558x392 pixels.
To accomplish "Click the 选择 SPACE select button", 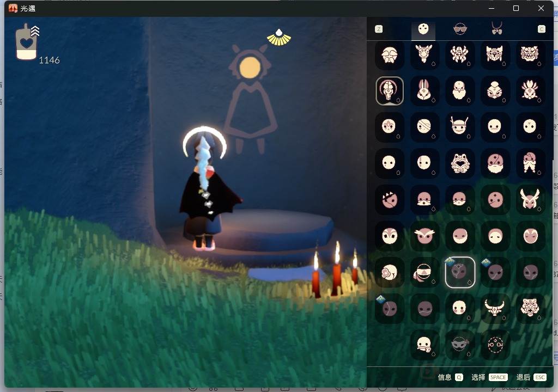I will (489, 377).
